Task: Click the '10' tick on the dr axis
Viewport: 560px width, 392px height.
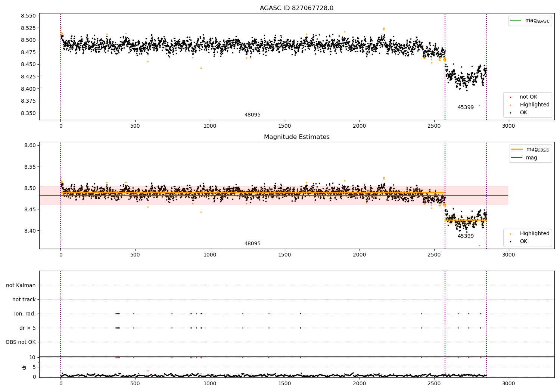Action: [32, 358]
